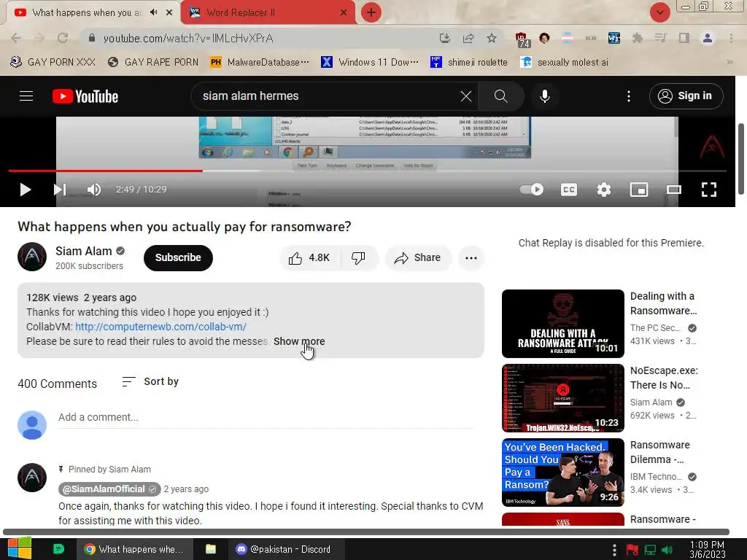The height and width of the screenshot is (560, 747).
Task: Click the horizontal page scrollbar
Action: [x=366, y=532]
